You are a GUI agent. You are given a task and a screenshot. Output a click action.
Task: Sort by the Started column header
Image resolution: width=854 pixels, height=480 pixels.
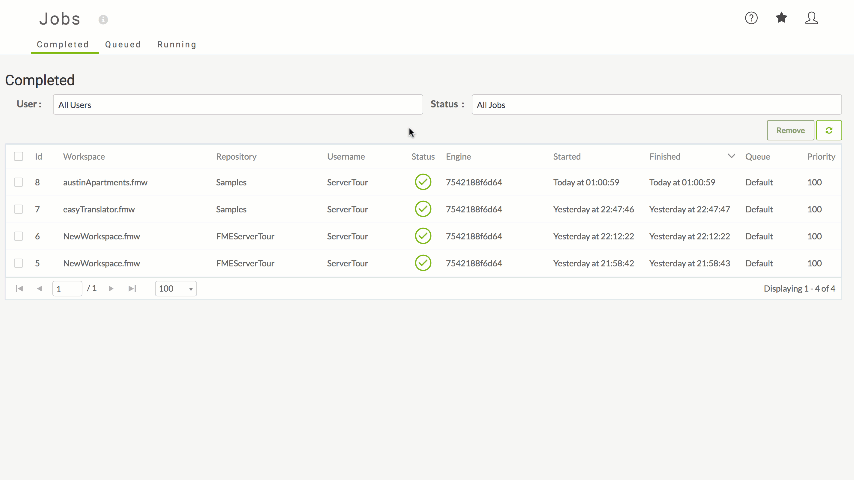pos(567,156)
